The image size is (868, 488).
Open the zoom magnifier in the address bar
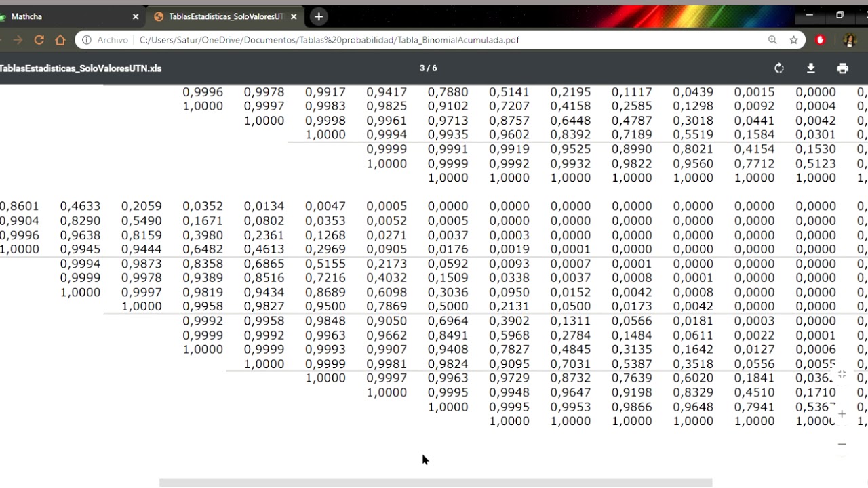pos(772,40)
